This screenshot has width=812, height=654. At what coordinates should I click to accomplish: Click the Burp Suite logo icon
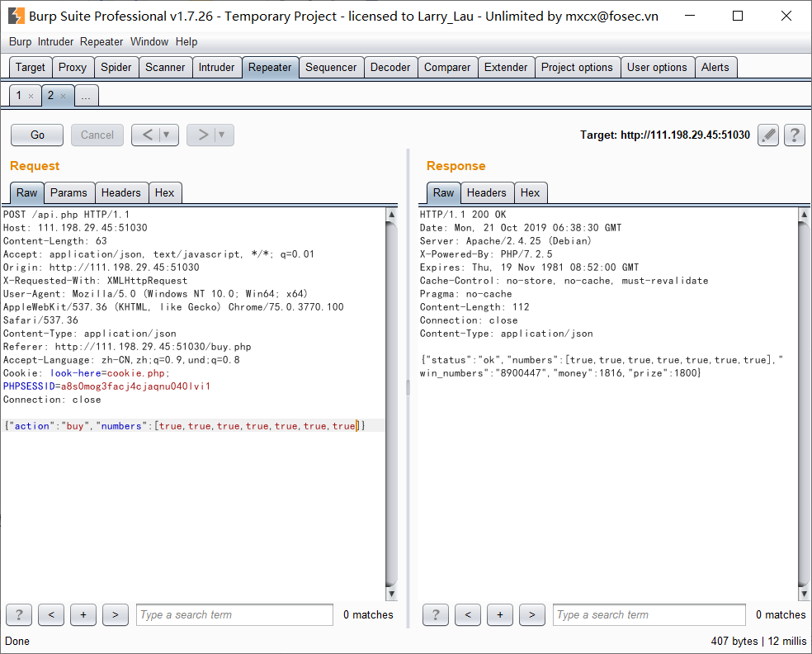pyautogui.click(x=16, y=16)
